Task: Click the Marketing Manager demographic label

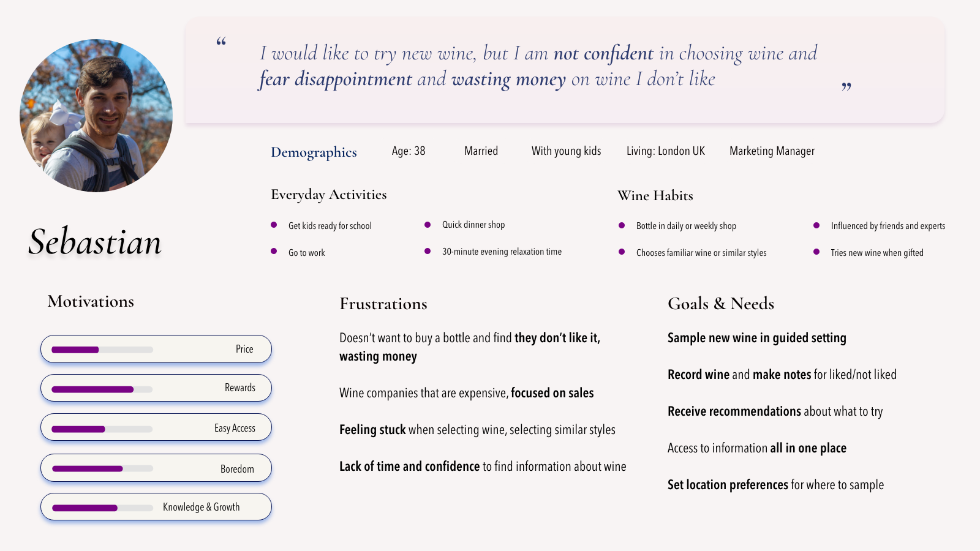Action: pos(772,151)
